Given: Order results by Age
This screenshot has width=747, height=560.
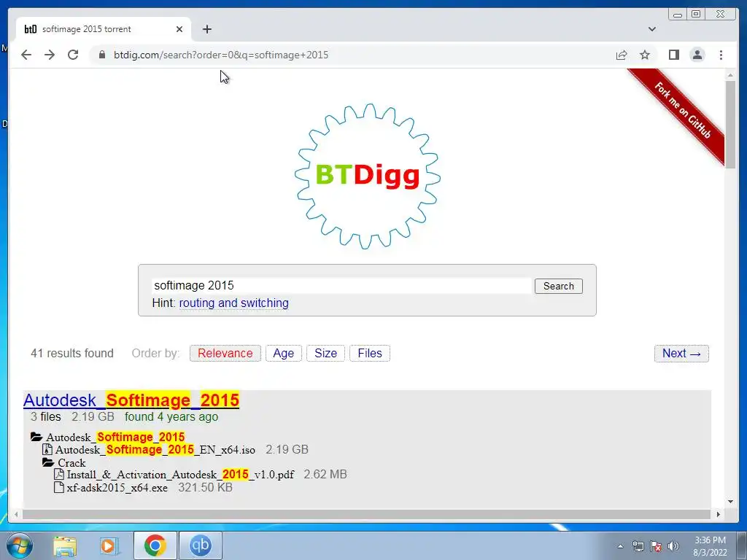Looking at the screenshot, I should pyautogui.click(x=284, y=354).
